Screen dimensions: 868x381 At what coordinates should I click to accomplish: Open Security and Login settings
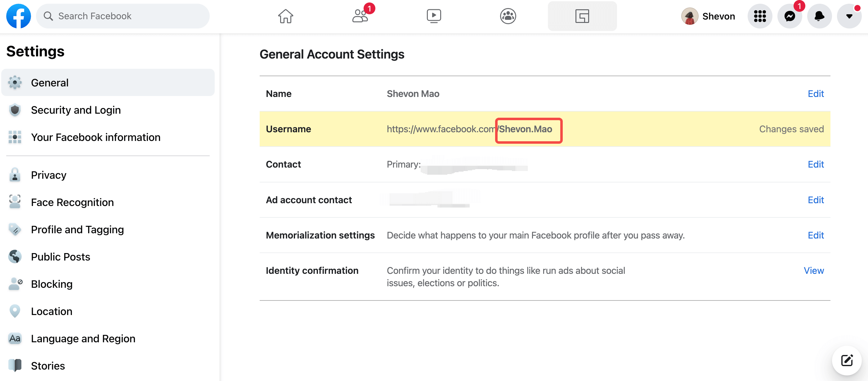[x=75, y=110]
